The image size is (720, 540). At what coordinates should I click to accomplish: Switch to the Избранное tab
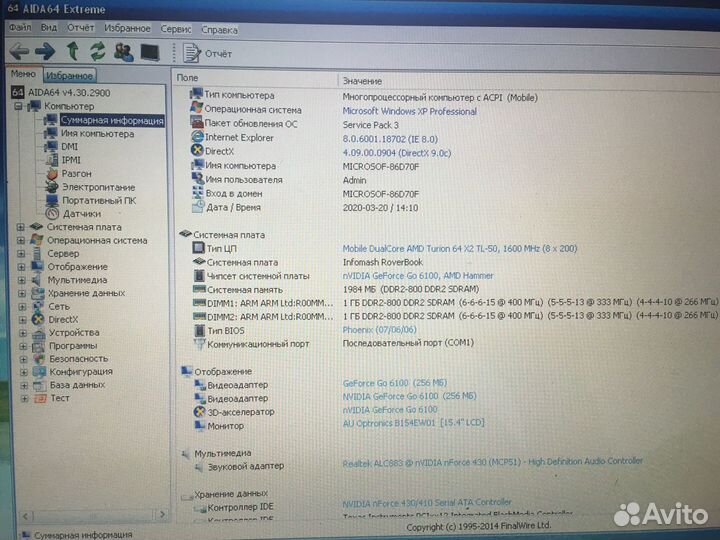tap(69, 76)
